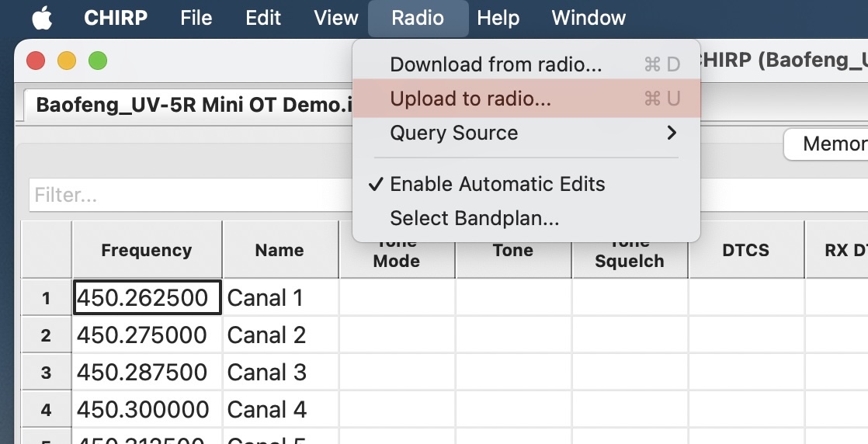This screenshot has height=444, width=868.
Task: Switch to the Memories tab
Action: click(x=826, y=144)
